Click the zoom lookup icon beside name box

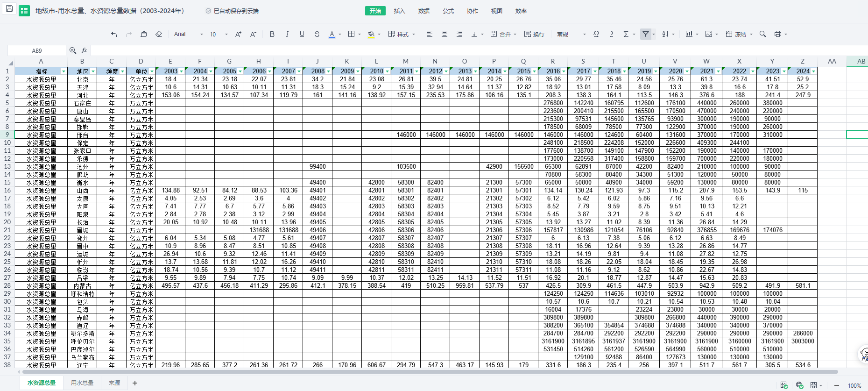(x=73, y=50)
